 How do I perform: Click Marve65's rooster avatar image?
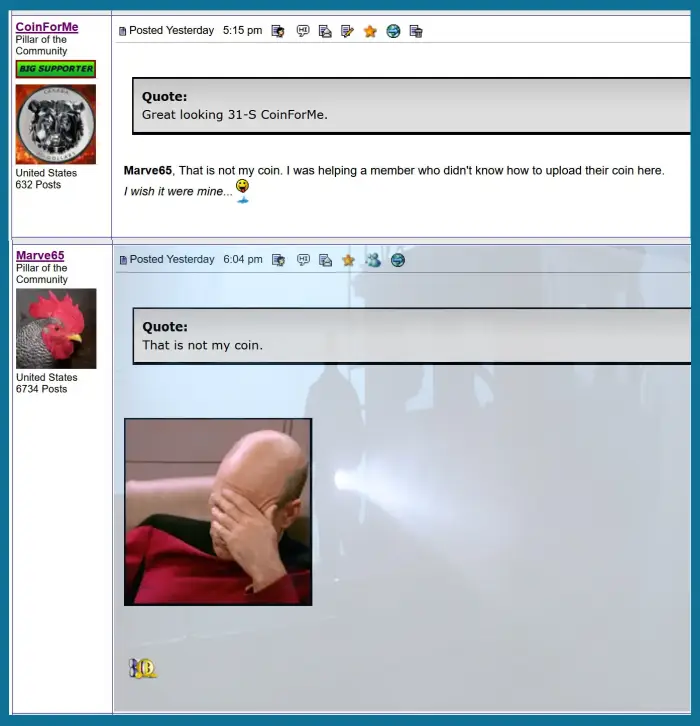pyautogui.click(x=56, y=329)
